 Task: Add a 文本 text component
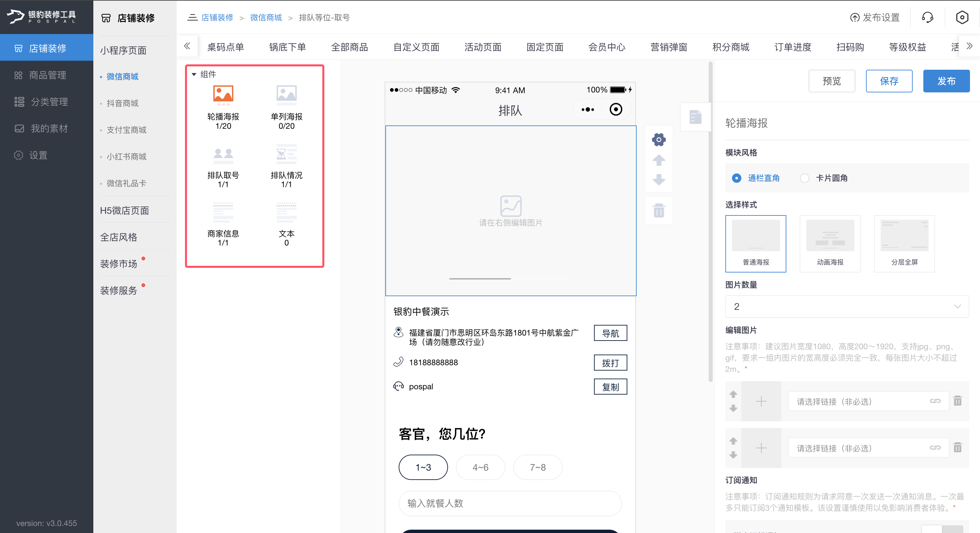coord(286,224)
